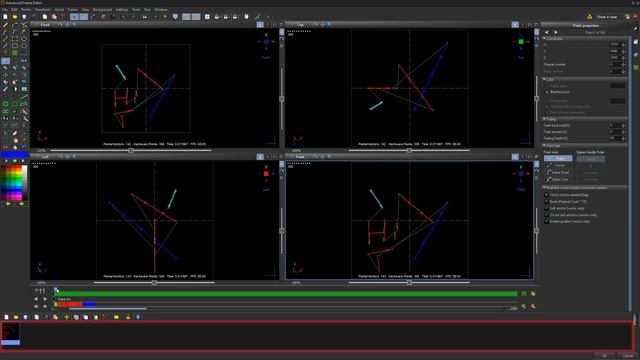Go to next point in Point properties

coord(556,32)
